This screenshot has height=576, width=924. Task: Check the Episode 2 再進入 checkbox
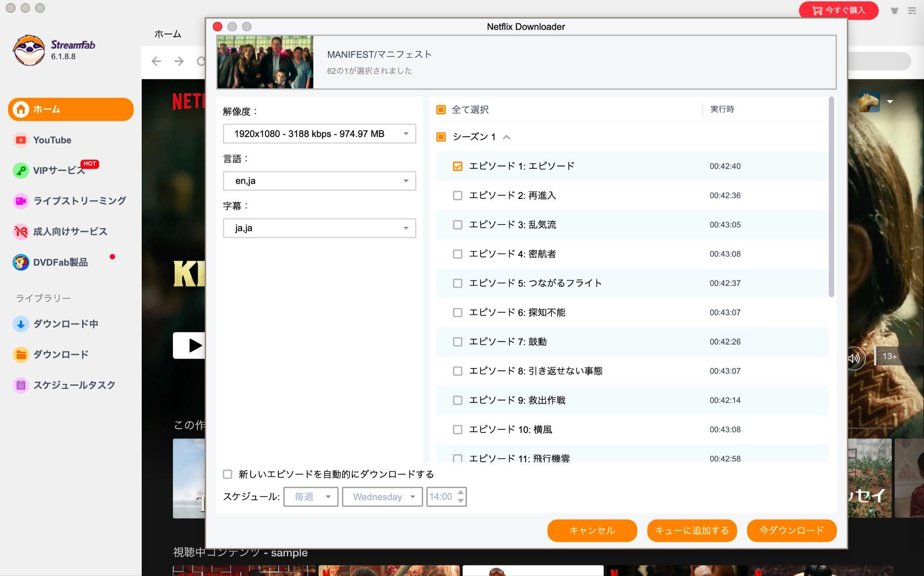[x=457, y=195]
